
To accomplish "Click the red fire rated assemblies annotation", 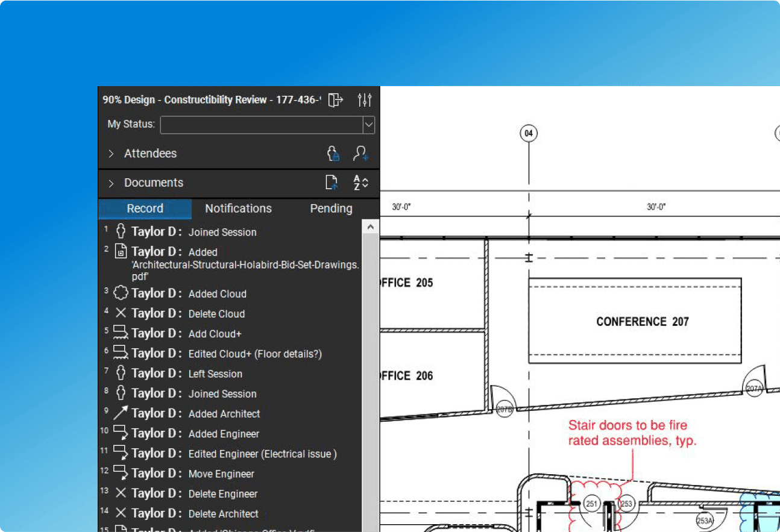I will (632, 433).
